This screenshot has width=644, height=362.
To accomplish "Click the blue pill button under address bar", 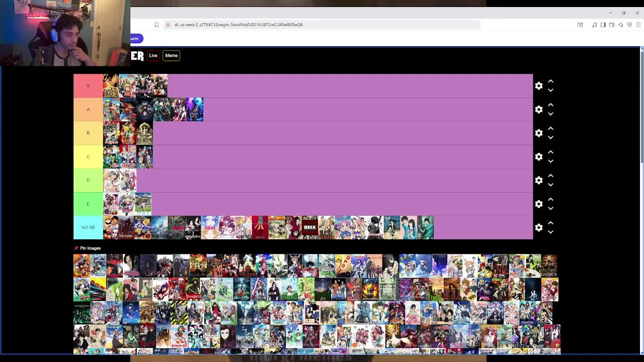I will coord(136,39).
